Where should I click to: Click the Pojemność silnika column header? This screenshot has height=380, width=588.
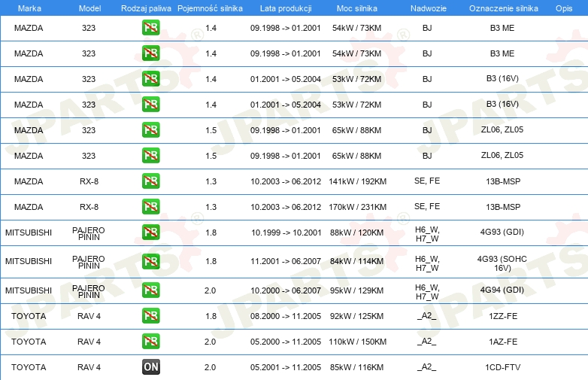tap(210, 8)
